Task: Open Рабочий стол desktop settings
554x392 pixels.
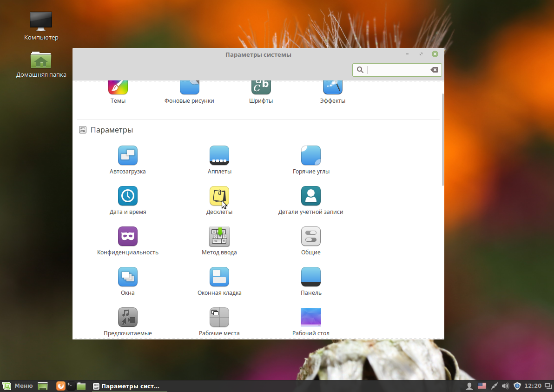Action: click(310, 321)
